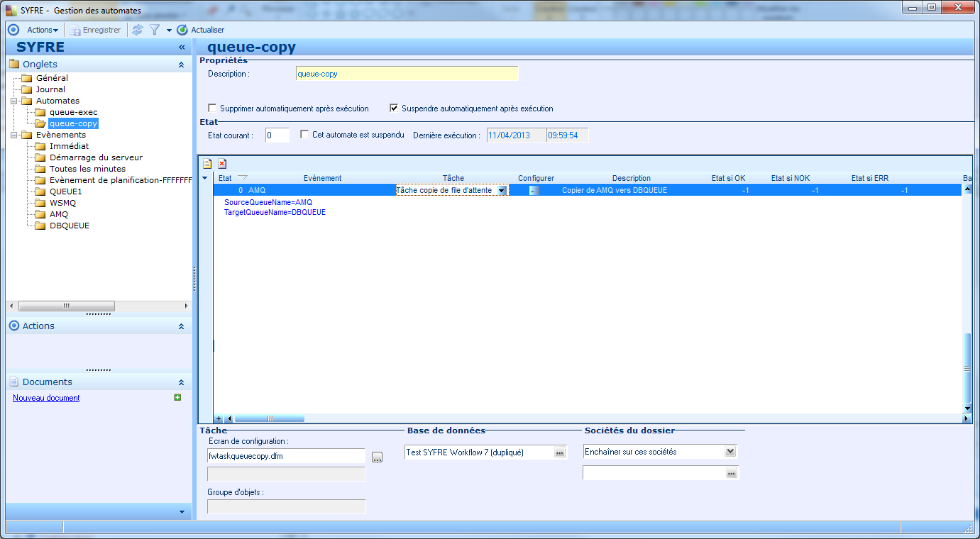
Task: Click TargetQueueName=DBQUEUE text
Action: pyautogui.click(x=275, y=212)
